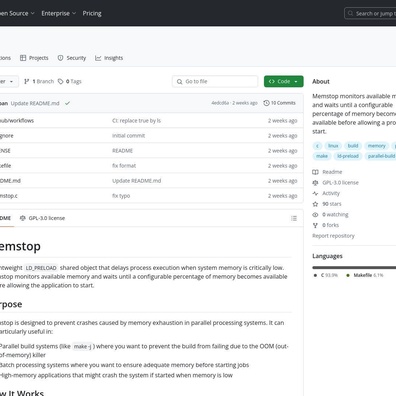Select the 'build' topic tag
The width and height of the screenshot is (396, 396).
(x=353, y=146)
